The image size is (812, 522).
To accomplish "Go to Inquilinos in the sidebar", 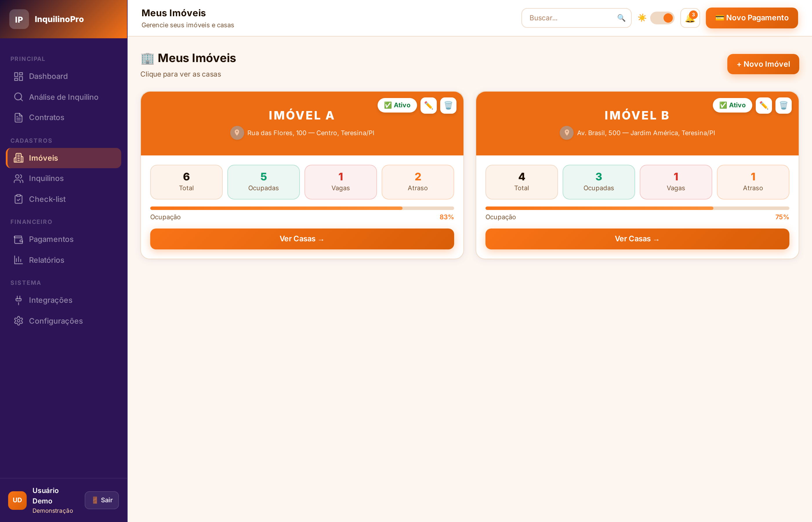I will point(46,178).
